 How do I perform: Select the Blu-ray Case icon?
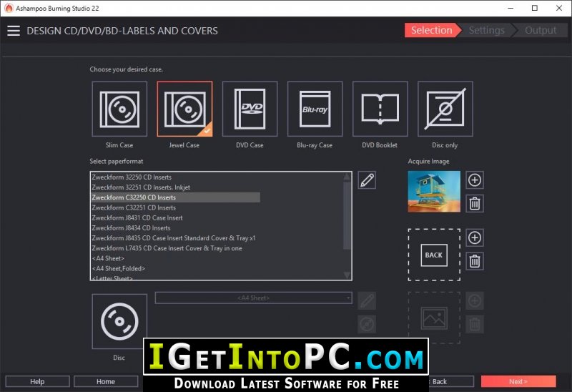(x=315, y=109)
